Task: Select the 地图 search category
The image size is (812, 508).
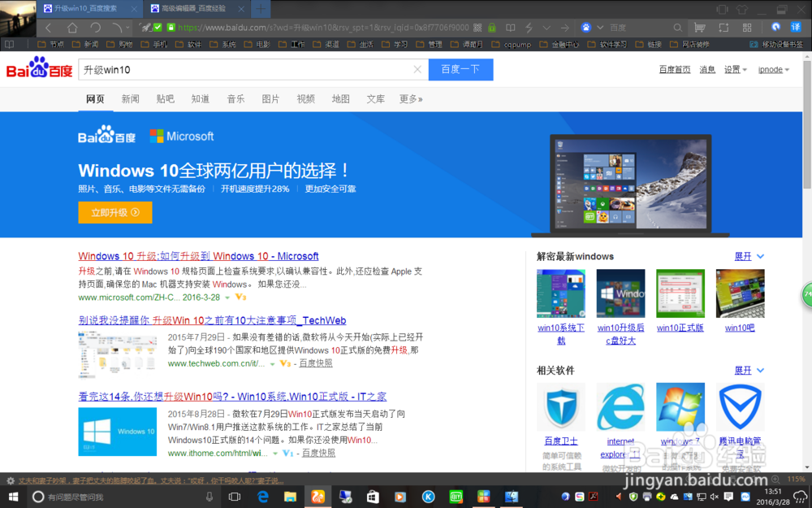Action: [x=341, y=98]
